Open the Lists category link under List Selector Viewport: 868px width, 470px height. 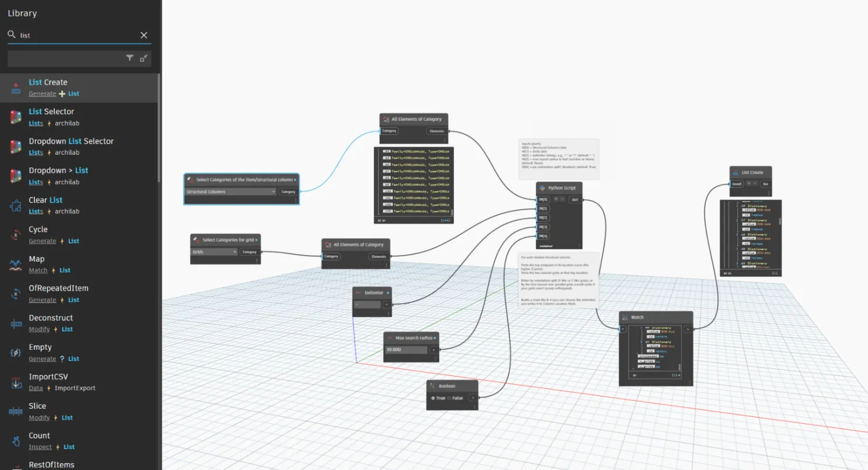tap(36, 123)
